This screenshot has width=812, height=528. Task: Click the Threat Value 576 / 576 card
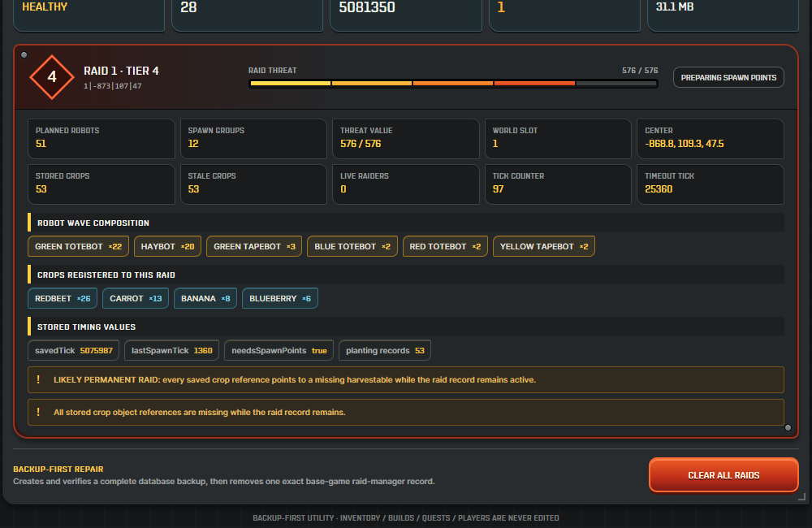[405, 139]
